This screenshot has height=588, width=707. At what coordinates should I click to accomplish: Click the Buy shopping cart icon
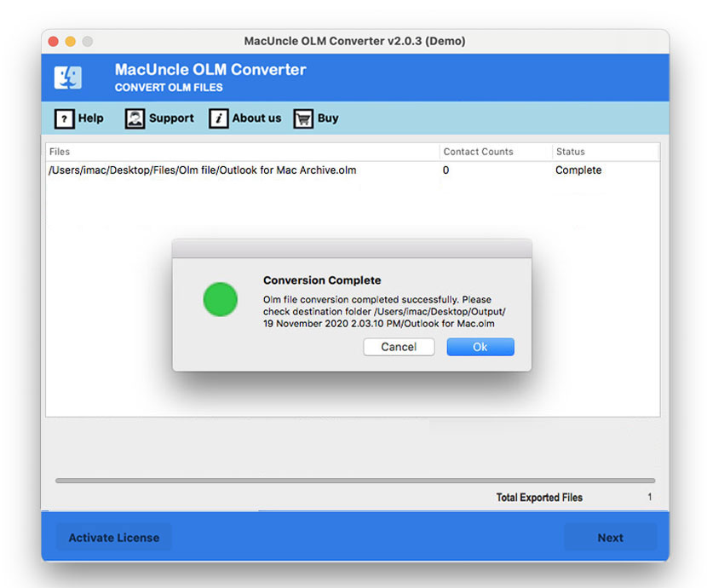pyautogui.click(x=302, y=118)
